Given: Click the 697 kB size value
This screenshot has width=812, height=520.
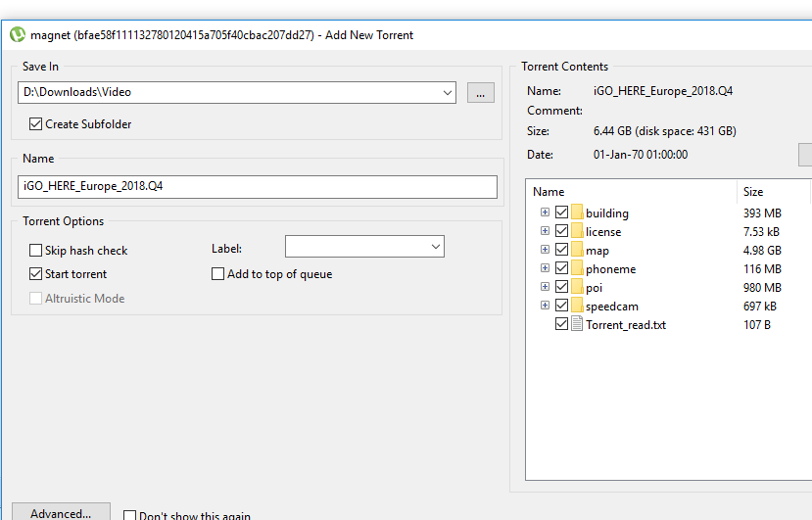Looking at the screenshot, I should (x=760, y=307).
